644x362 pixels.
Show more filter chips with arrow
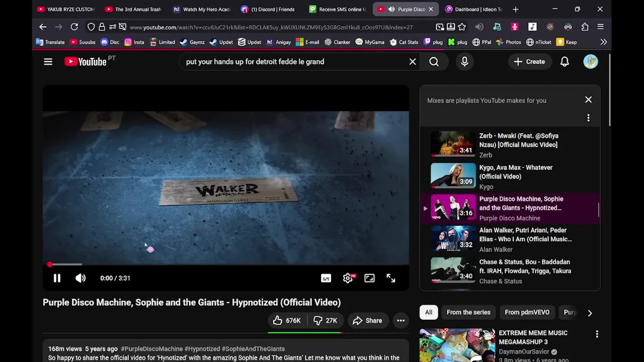coord(590,313)
